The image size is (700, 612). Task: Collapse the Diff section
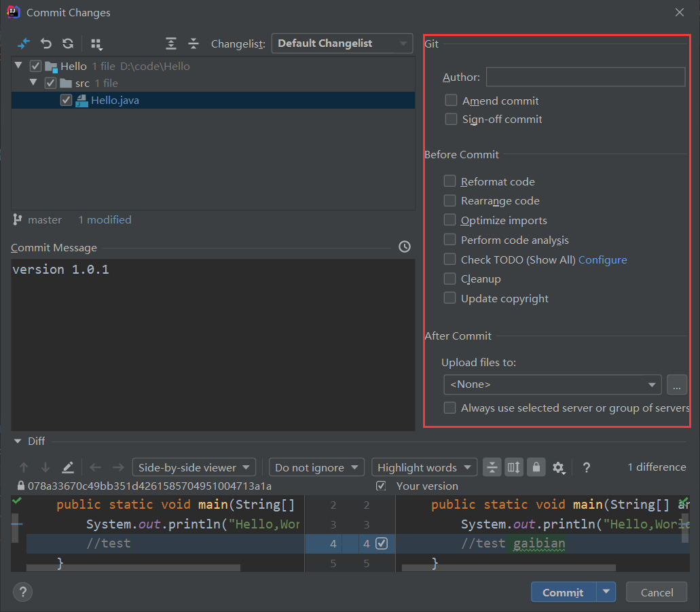pyautogui.click(x=18, y=442)
